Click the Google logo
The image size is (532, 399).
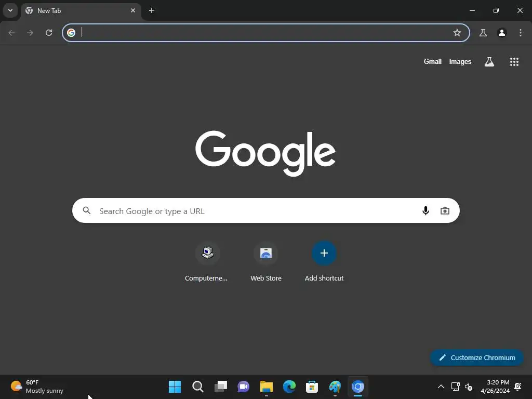click(x=265, y=153)
